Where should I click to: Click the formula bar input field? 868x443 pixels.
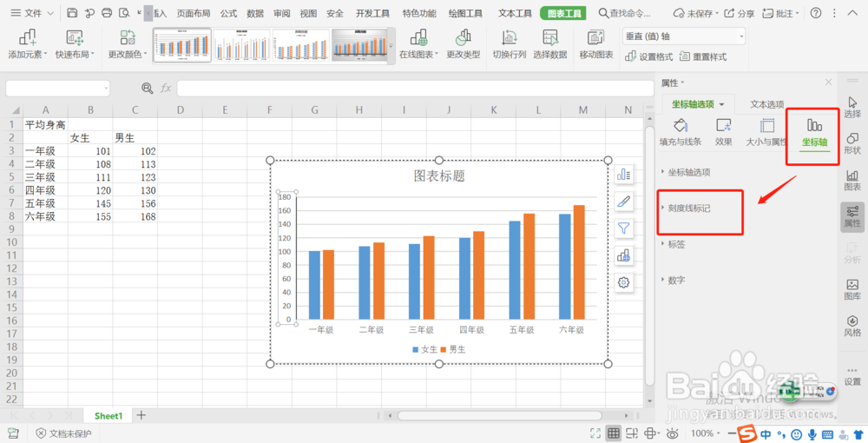tap(415, 88)
